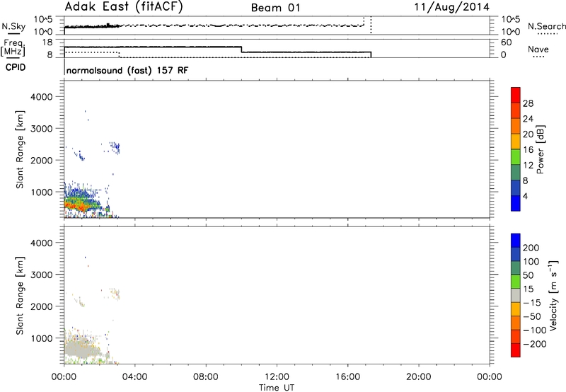Image resolution: width=566 pixels, height=392 pixels.
Task: Click the 'Nave' legend label
Action: (538, 50)
